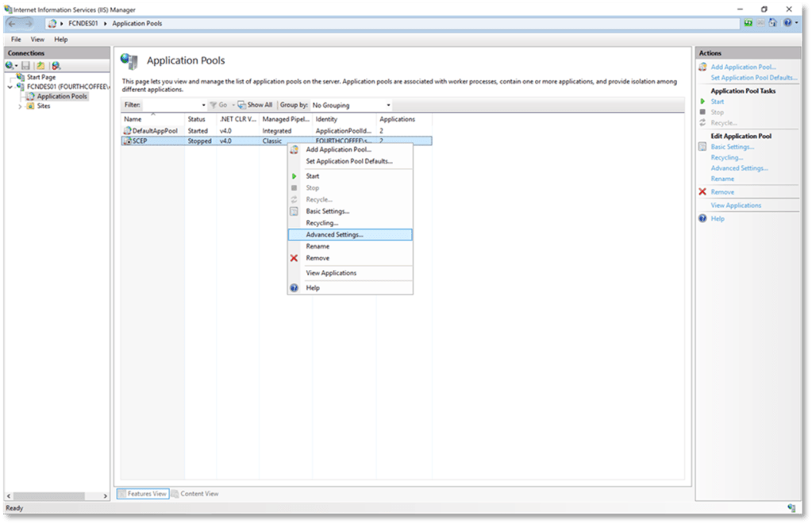
Task: Open the Filter dropdown arrow
Action: 203,105
